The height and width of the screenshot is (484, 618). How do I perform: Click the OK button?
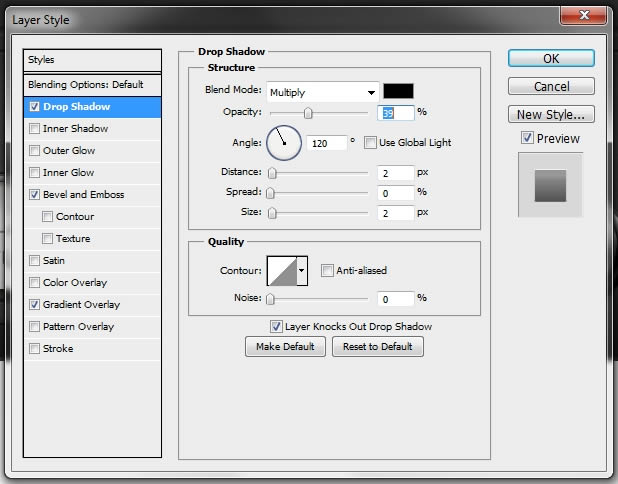pyautogui.click(x=551, y=58)
